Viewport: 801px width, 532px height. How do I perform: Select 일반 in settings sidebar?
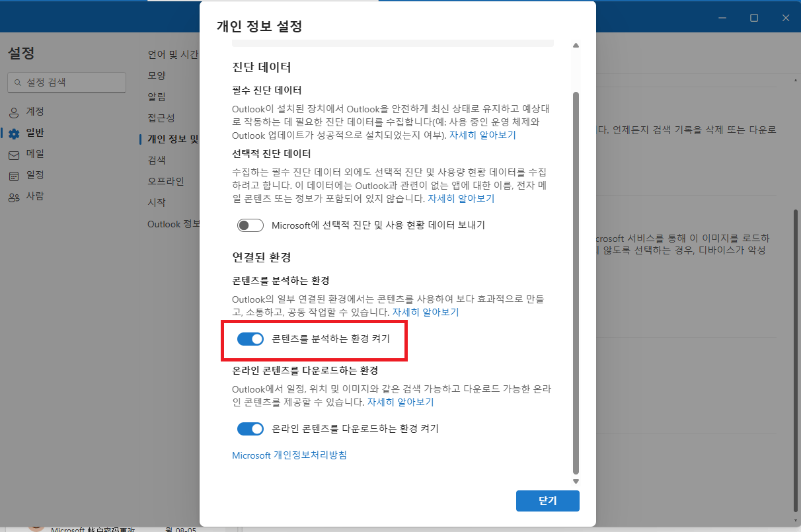[35, 133]
